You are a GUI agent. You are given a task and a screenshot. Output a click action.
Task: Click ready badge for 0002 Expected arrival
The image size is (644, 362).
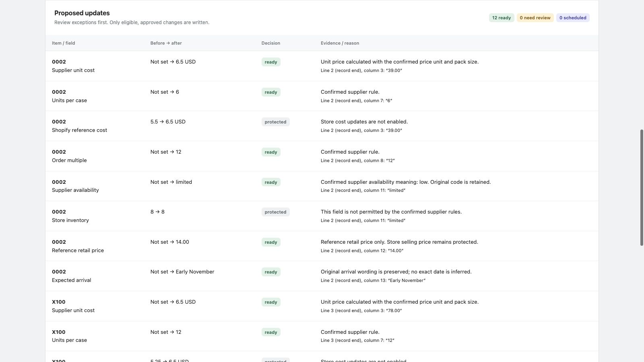click(271, 272)
